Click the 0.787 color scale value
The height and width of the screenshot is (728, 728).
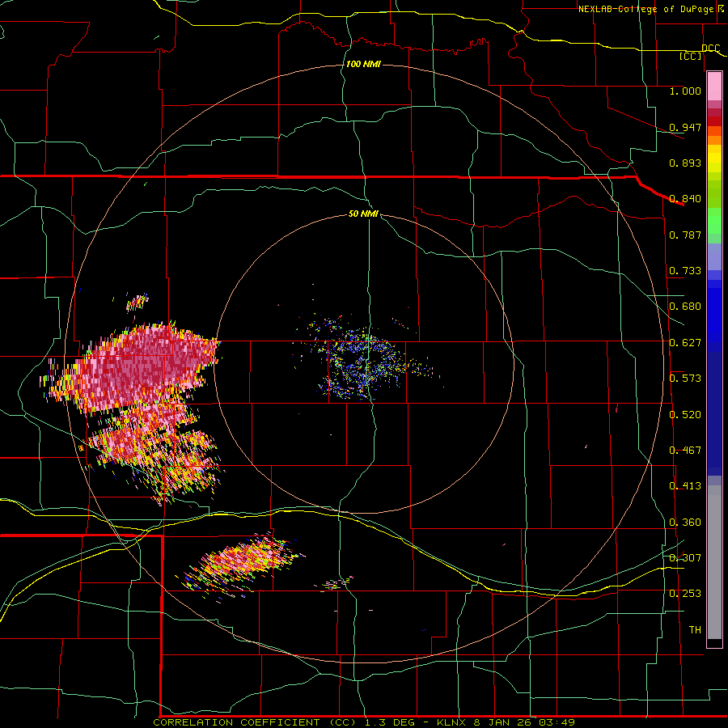point(685,235)
